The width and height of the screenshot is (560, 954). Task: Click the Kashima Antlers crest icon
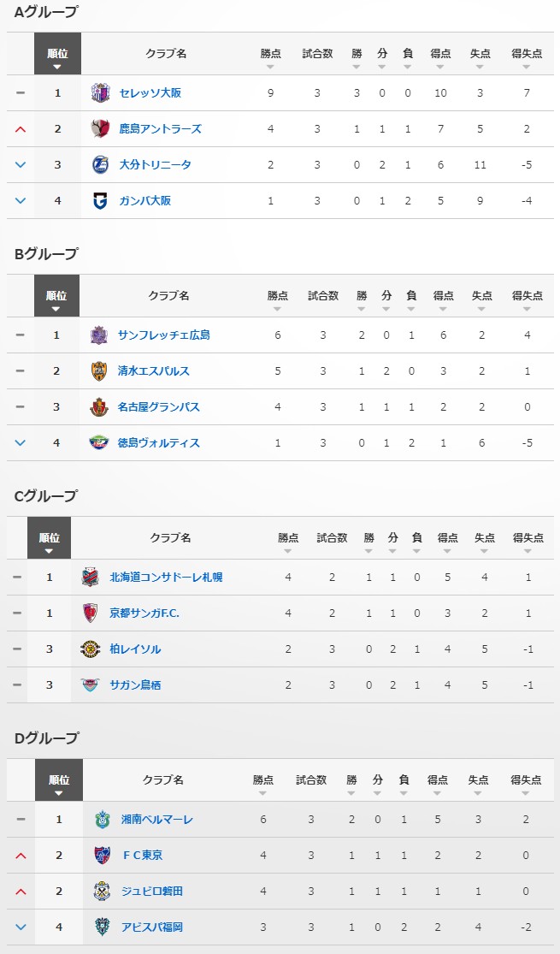(x=101, y=128)
